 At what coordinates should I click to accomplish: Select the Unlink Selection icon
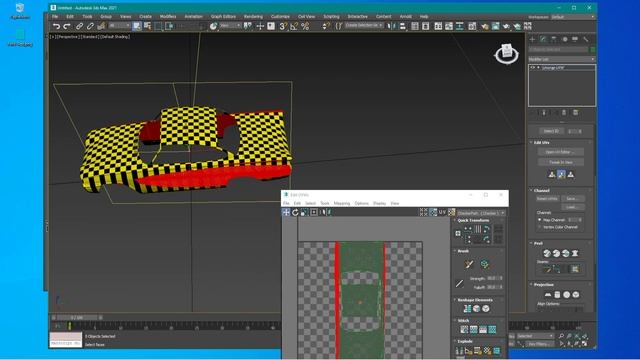pyautogui.click(x=90, y=27)
